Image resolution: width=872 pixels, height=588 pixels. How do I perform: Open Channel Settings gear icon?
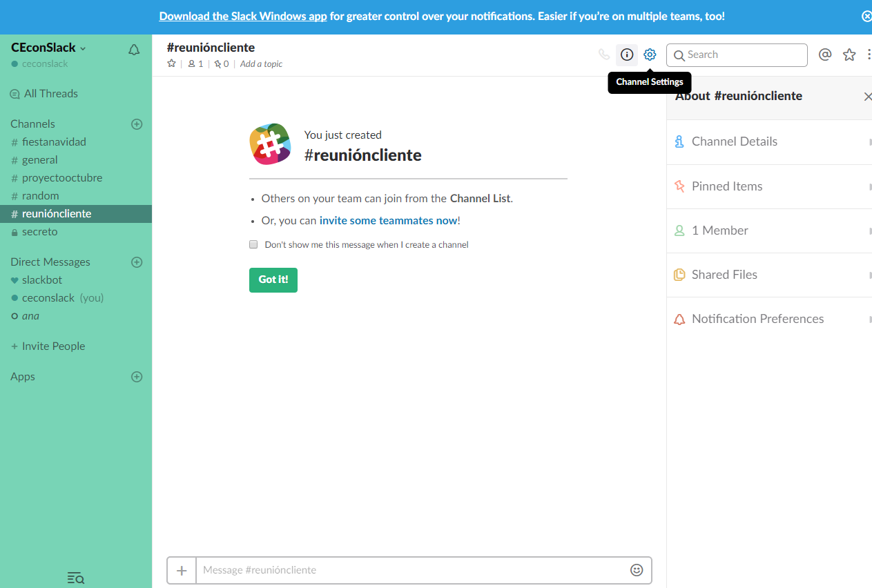[x=650, y=55]
